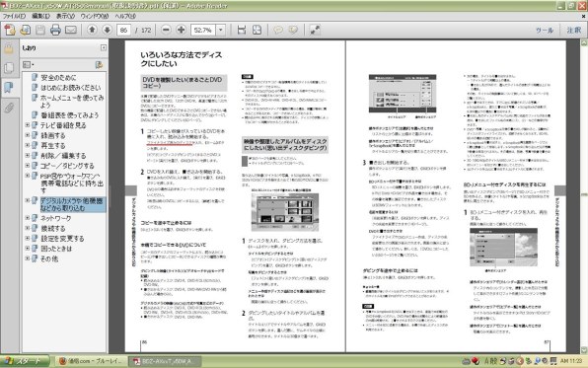Open the ヘルプ(H) menu
The image size is (588, 368).
tap(125, 16)
